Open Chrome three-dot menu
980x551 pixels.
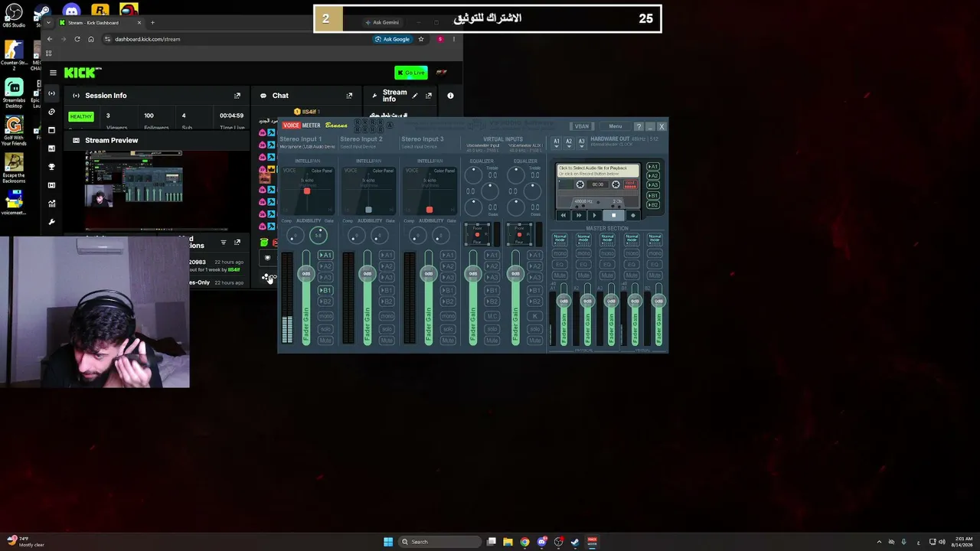454,39
